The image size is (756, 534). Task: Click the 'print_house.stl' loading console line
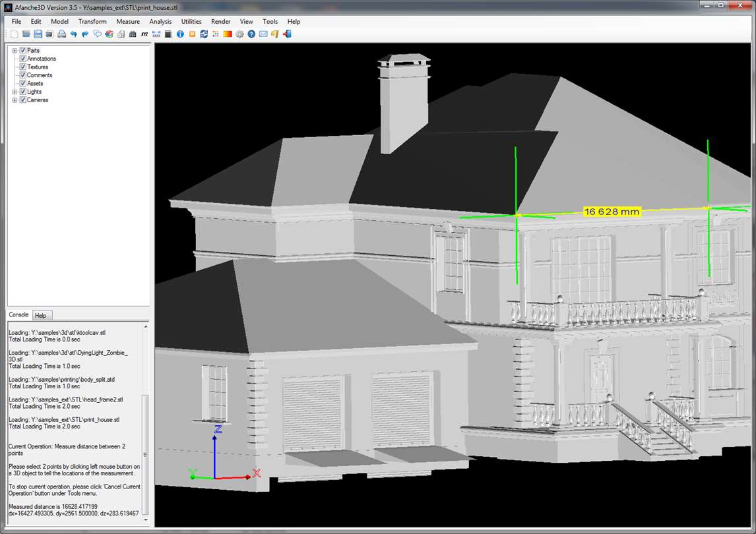coord(64,420)
